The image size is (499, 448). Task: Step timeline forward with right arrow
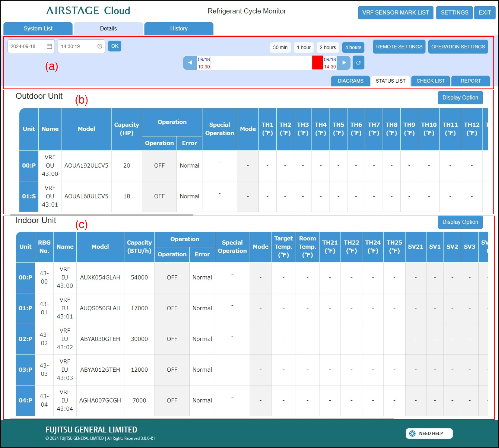coord(344,63)
